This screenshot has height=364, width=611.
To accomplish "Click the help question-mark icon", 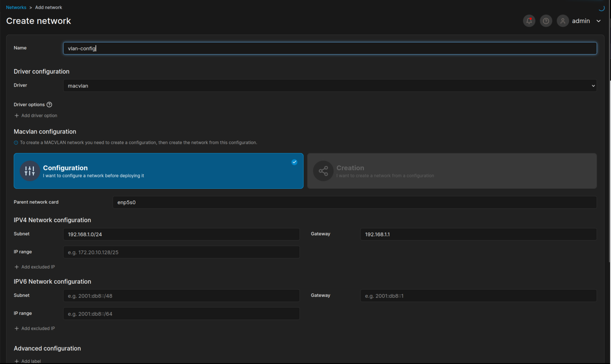I will [546, 21].
